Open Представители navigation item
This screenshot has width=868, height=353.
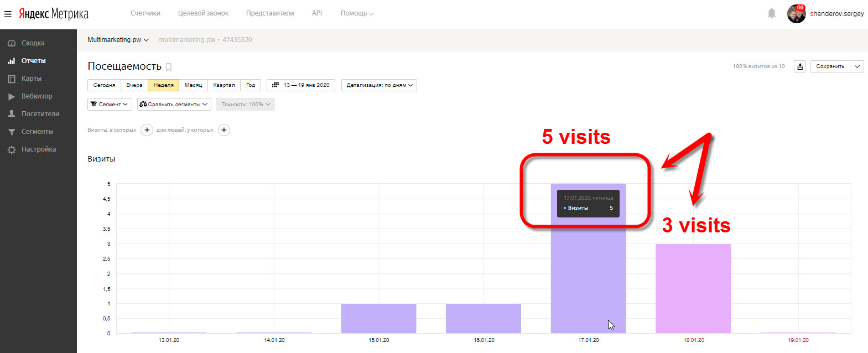point(270,13)
